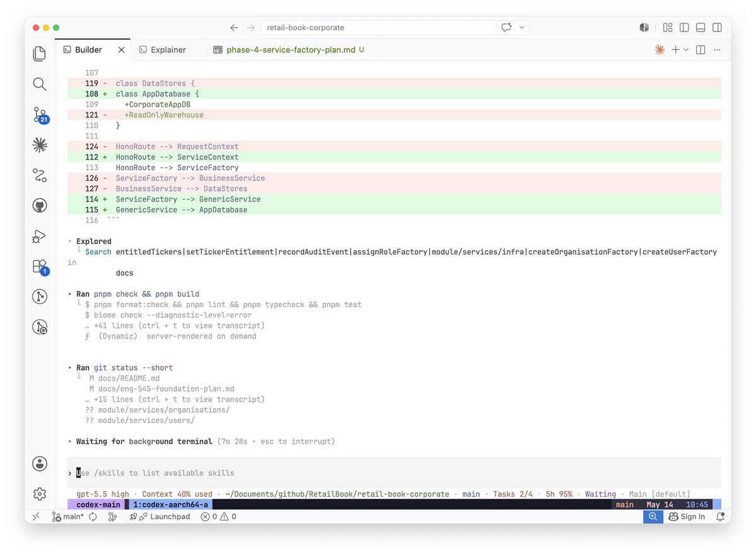Screen dimensions: 756x556
Task: Click the retail-book-corporate command center
Action: [378, 28]
